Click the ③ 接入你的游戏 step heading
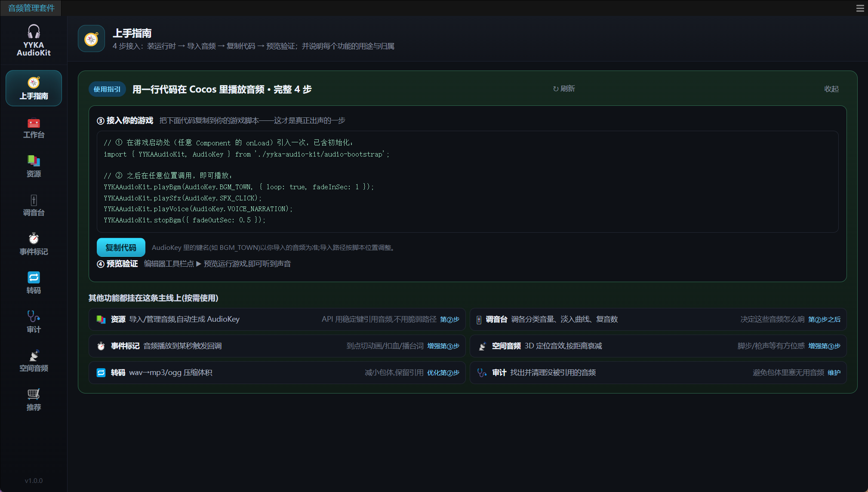This screenshot has height=492, width=868. coord(125,120)
